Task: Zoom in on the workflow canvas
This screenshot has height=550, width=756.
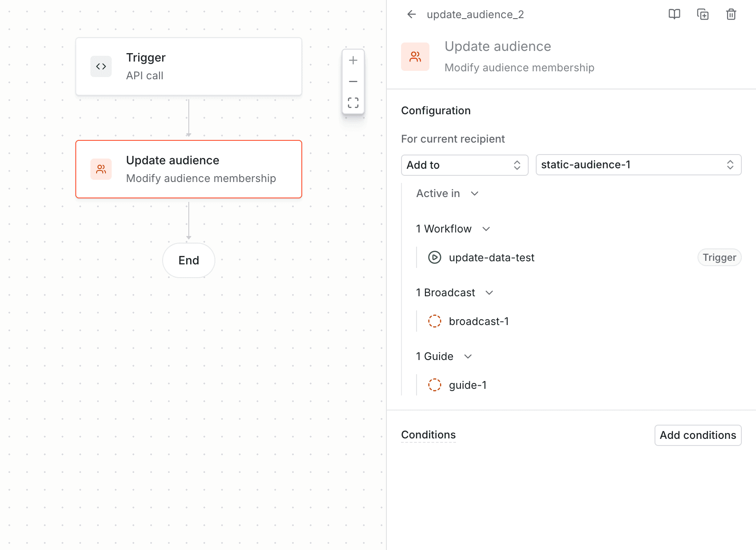Action: (x=353, y=60)
